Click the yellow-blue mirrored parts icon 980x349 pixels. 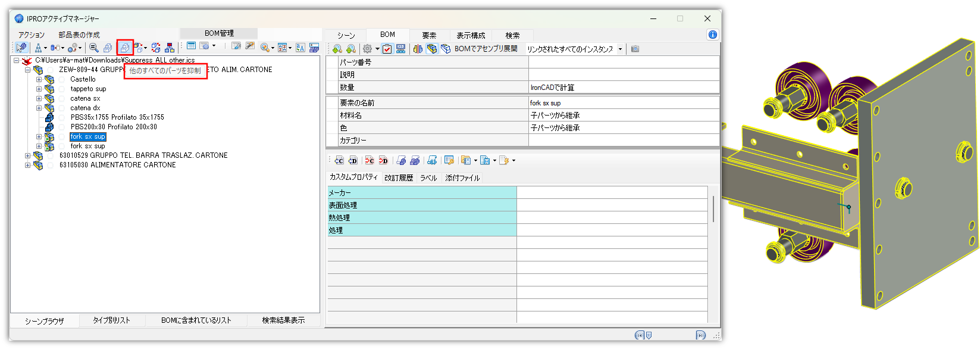click(x=418, y=49)
